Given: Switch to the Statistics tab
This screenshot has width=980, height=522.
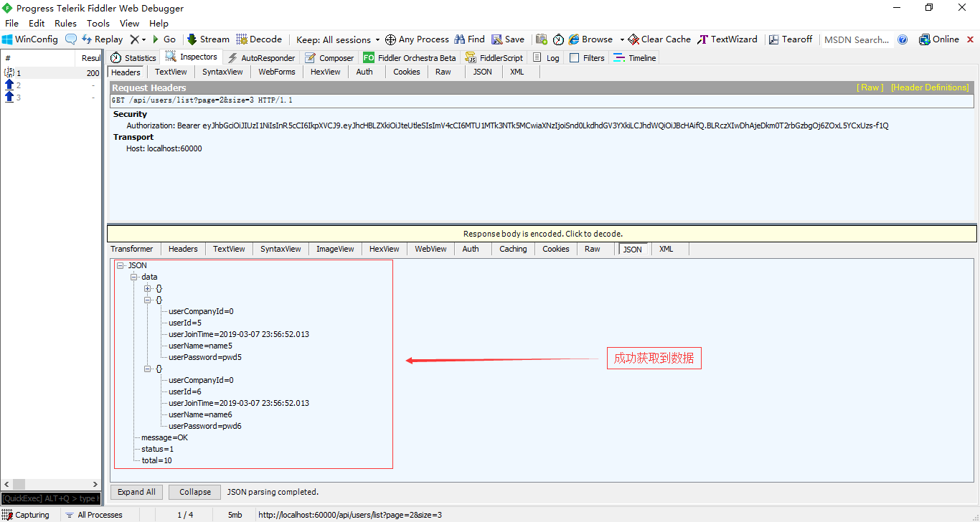Looking at the screenshot, I should pyautogui.click(x=133, y=58).
